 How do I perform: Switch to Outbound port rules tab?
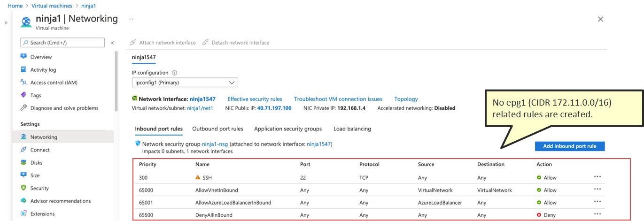click(217, 129)
